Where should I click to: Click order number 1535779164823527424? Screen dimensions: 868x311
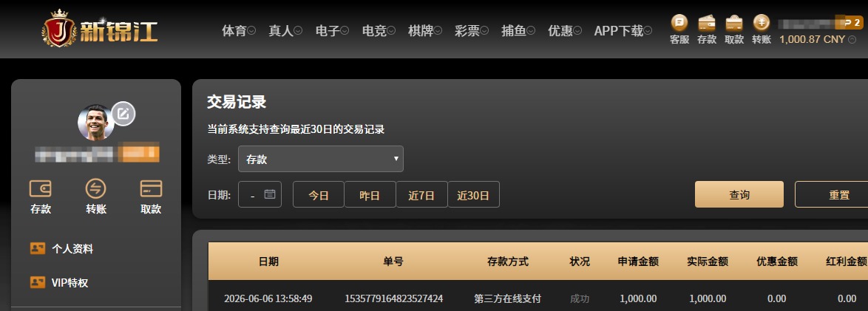click(x=393, y=299)
